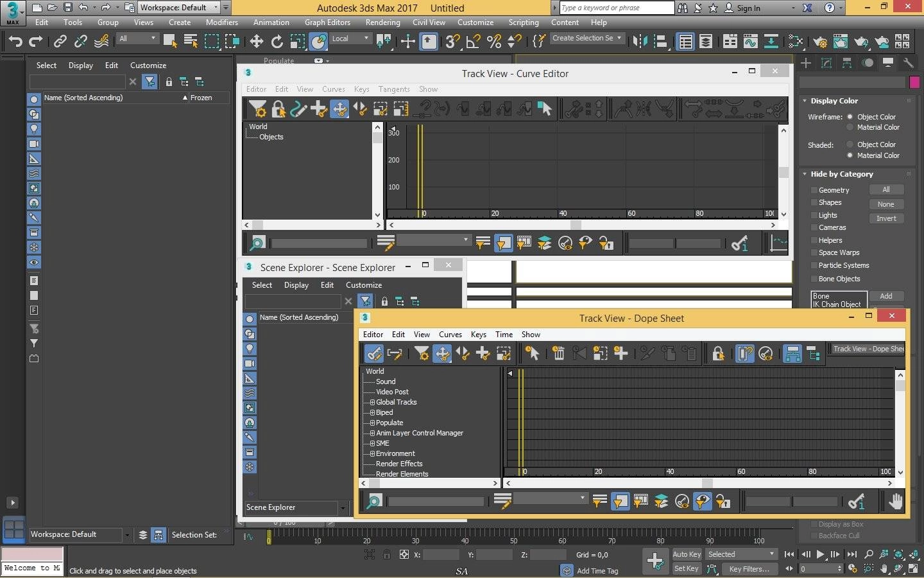Check Cameras in Hide by Category
The height and width of the screenshot is (578, 924).
tap(814, 227)
